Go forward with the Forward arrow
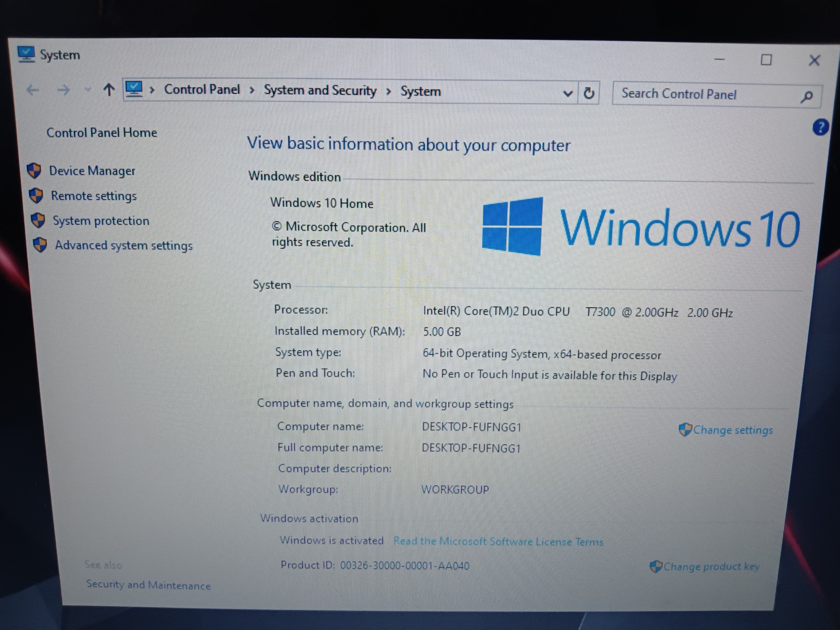Image resolution: width=840 pixels, height=630 pixels. pos(64,90)
